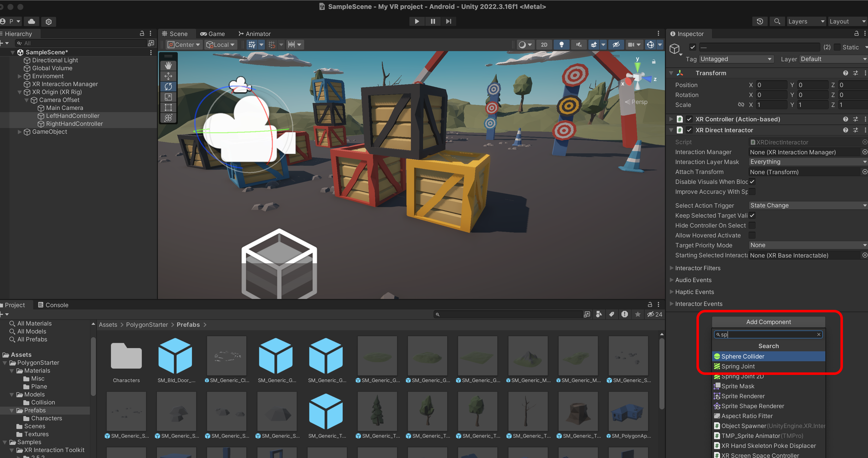
Task: Select the Hand view tool
Action: 168,66
